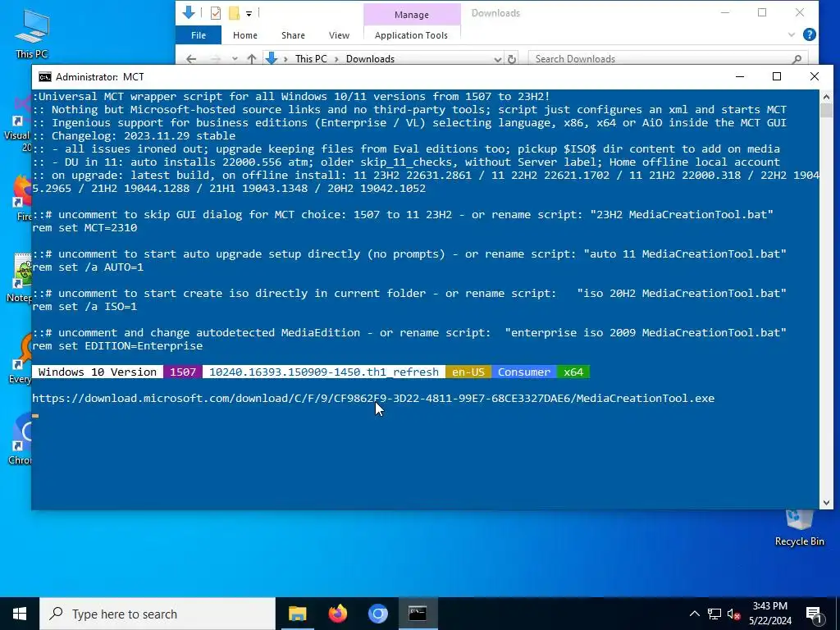This screenshot has height=630, width=840.
Task: Click Downloads in the address breadcrumb
Action: click(370, 59)
